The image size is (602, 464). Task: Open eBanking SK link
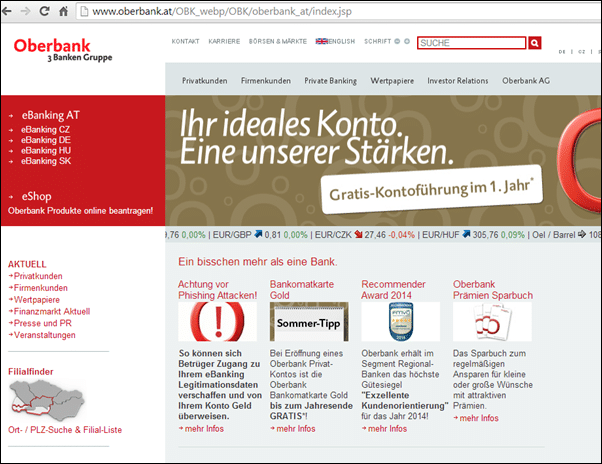tap(46, 161)
